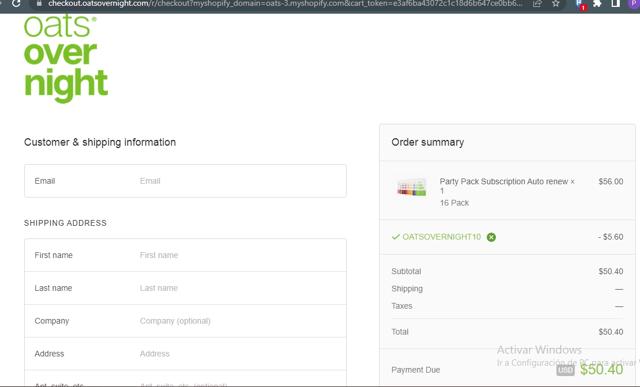
Task: Click the checkout.oatsovernight.com URL in address bar
Action: point(284,4)
